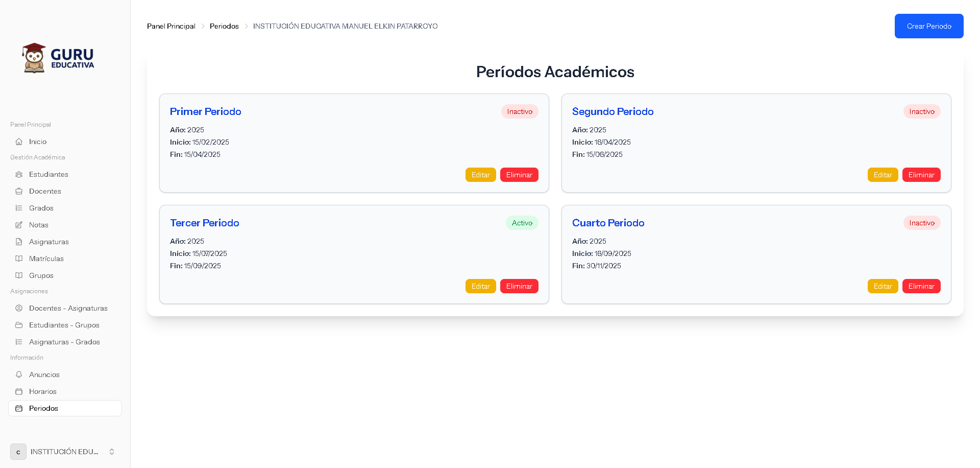Image resolution: width=980 pixels, height=468 pixels.
Task: Select the Horarios calendar icon
Action: click(18, 391)
